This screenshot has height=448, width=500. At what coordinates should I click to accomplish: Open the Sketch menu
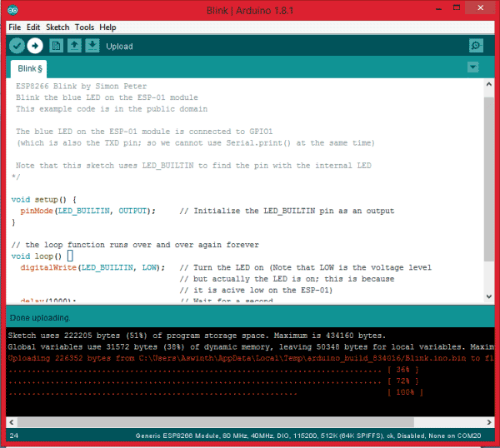pyautogui.click(x=57, y=27)
